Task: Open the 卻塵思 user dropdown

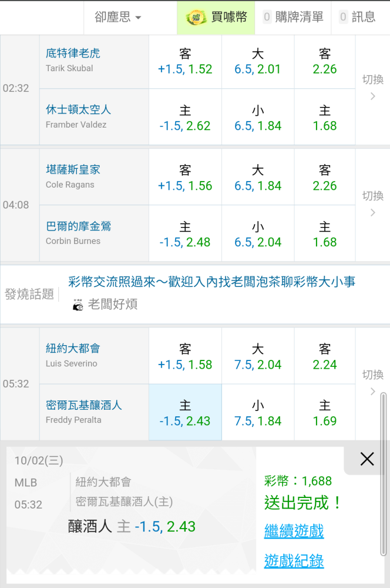Action: [x=118, y=18]
